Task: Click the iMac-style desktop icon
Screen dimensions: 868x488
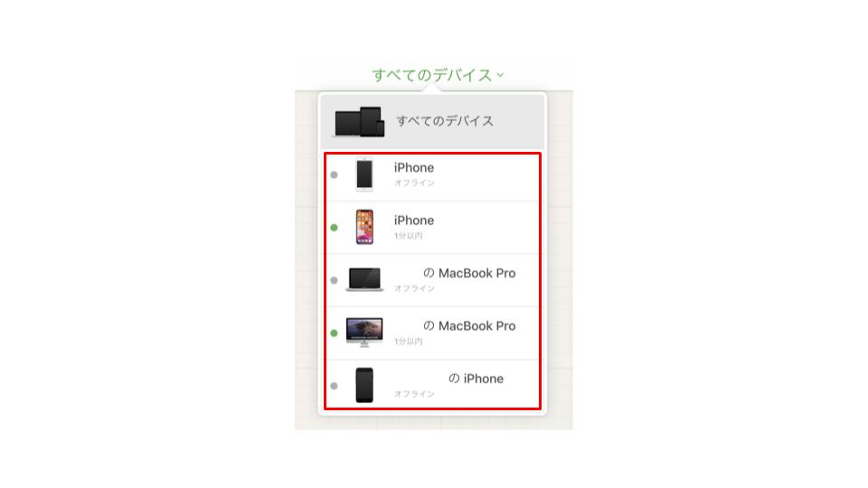Action: coord(364,332)
